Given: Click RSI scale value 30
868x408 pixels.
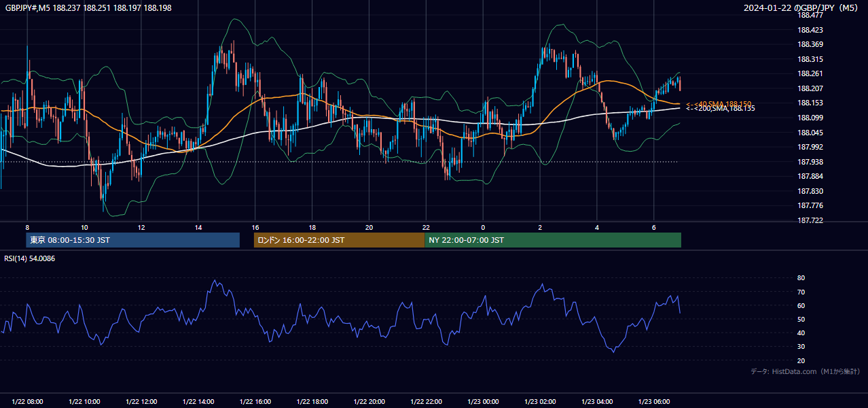Looking at the screenshot, I should pyautogui.click(x=801, y=347).
